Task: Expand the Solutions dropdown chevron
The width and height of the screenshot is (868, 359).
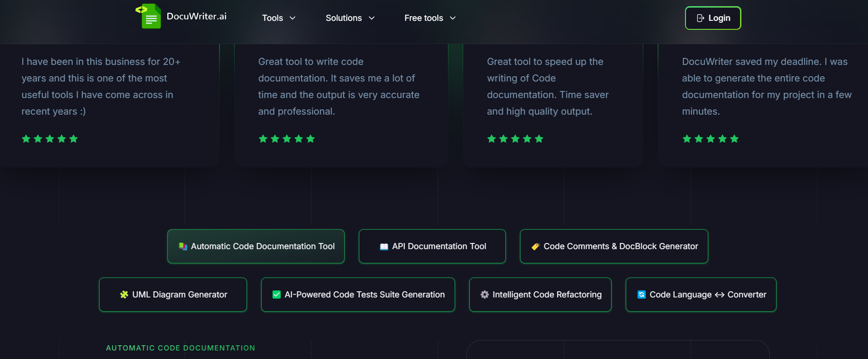Action: pos(372,18)
